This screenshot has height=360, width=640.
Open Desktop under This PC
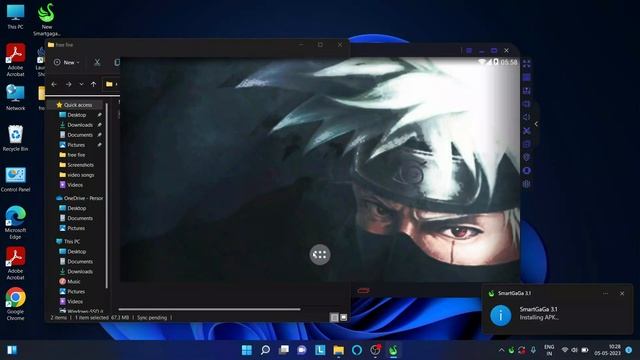(x=73, y=251)
